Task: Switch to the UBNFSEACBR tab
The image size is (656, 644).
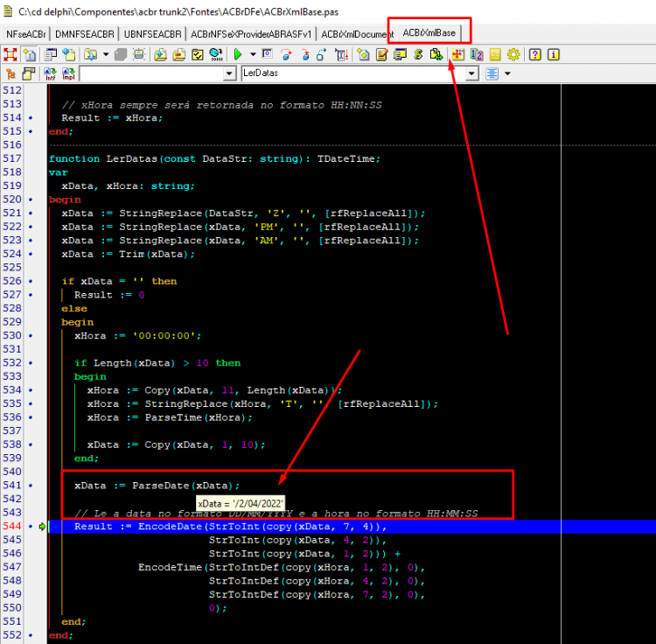Action: [153, 34]
